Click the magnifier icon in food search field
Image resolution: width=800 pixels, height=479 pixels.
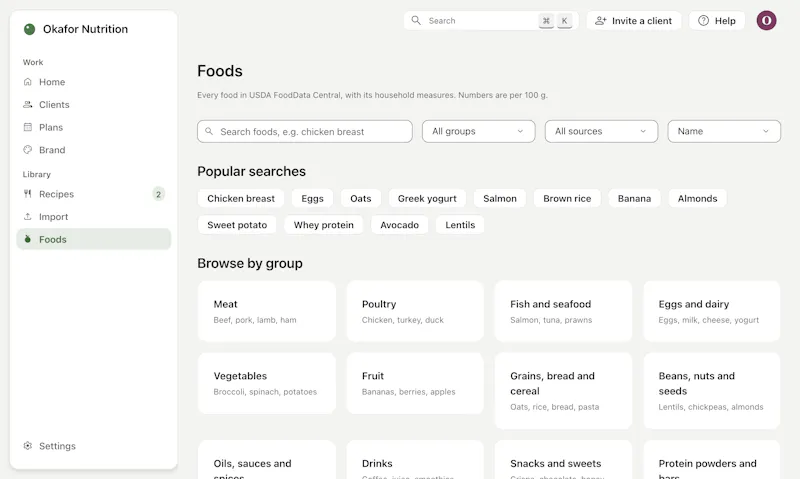tap(209, 132)
